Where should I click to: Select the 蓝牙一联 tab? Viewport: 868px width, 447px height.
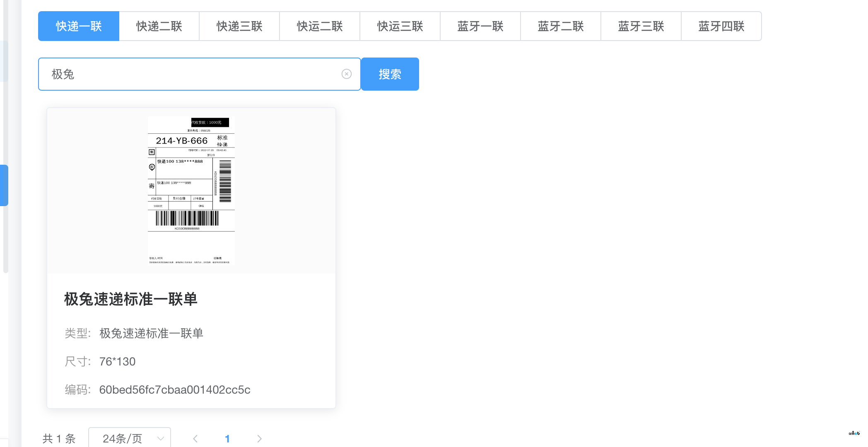pyautogui.click(x=480, y=26)
